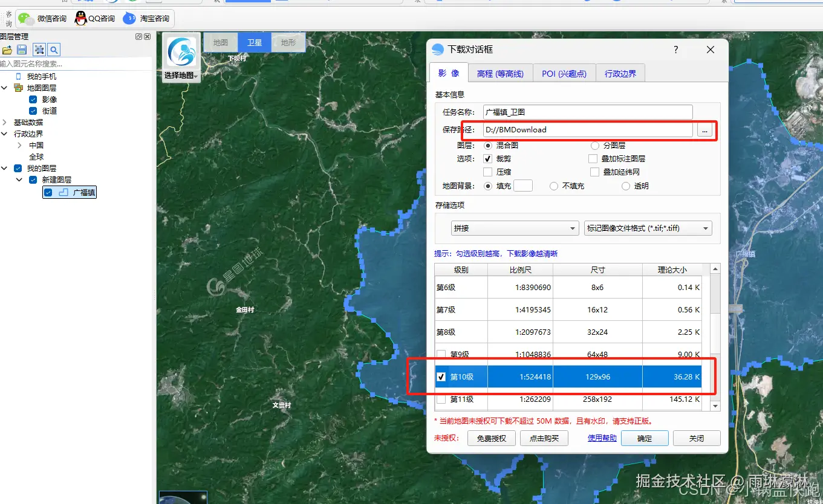Image resolution: width=823 pixels, height=504 pixels.
Task: Open the 选择地图 dropdown arrow
Action: (x=196, y=76)
